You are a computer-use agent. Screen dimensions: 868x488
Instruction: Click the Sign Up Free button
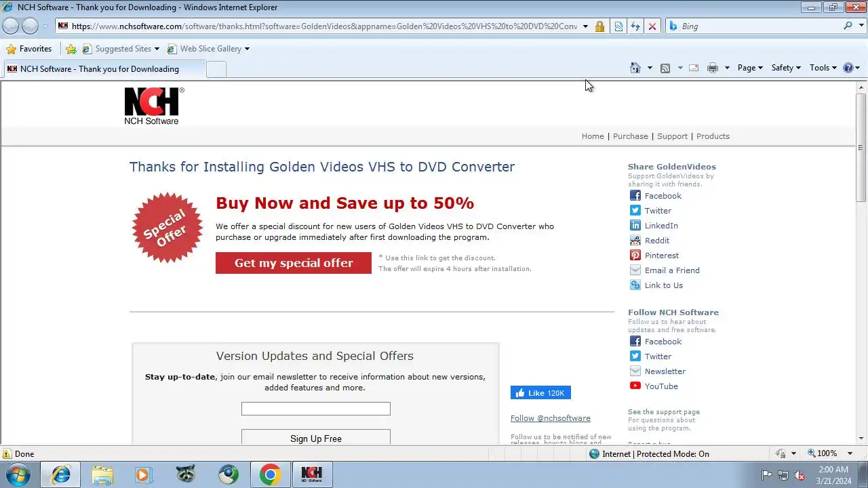(x=316, y=437)
